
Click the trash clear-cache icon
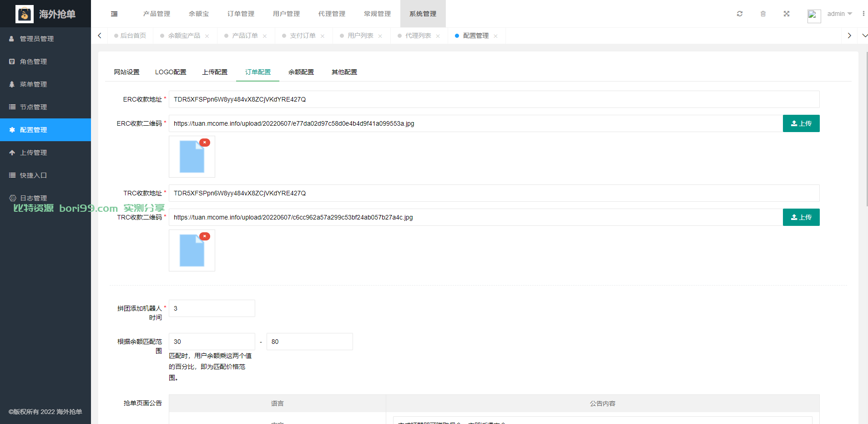click(763, 14)
